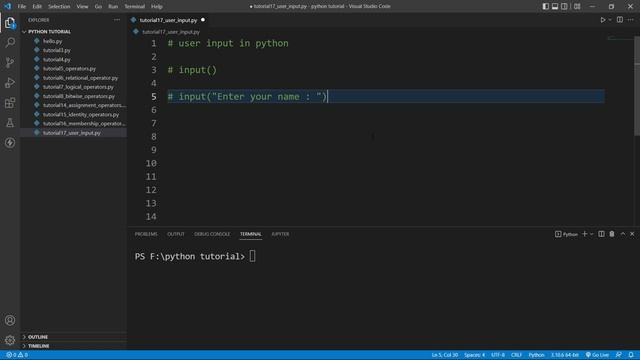Open the Run menu
This screenshot has width=640, height=360.
coord(113,7)
